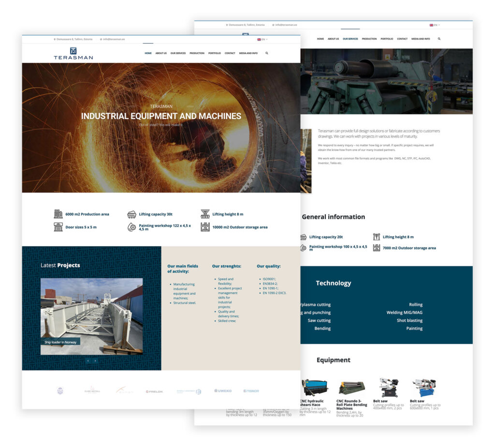
Task: Click the storage rack icon for 10000 m2 Outdoor storage
Action: [x=205, y=226]
